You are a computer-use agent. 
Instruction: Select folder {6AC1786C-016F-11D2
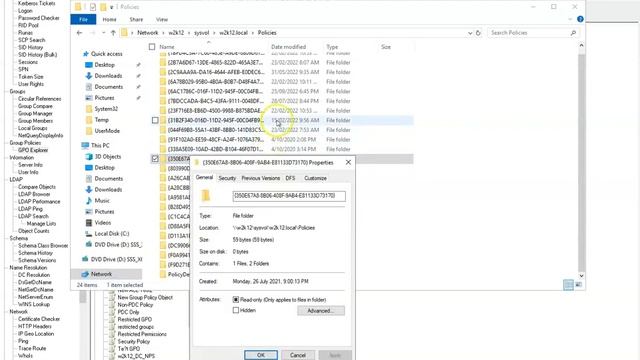click(215, 91)
